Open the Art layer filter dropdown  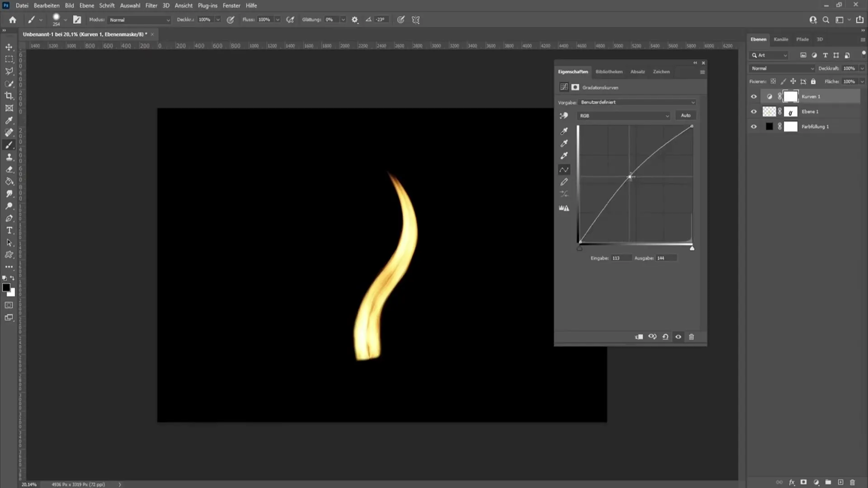pyautogui.click(x=769, y=55)
